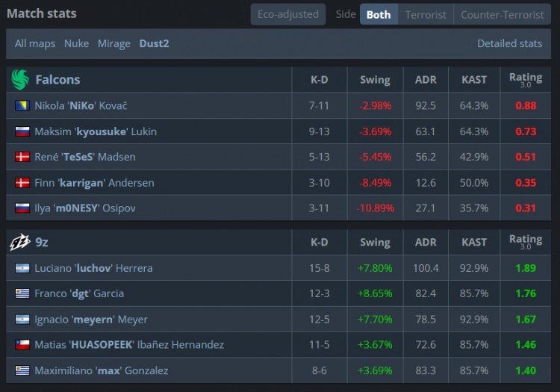Screen dimensions: 560x392
Task: Click TeSeS's -5.45% swing value
Action: tap(375, 157)
